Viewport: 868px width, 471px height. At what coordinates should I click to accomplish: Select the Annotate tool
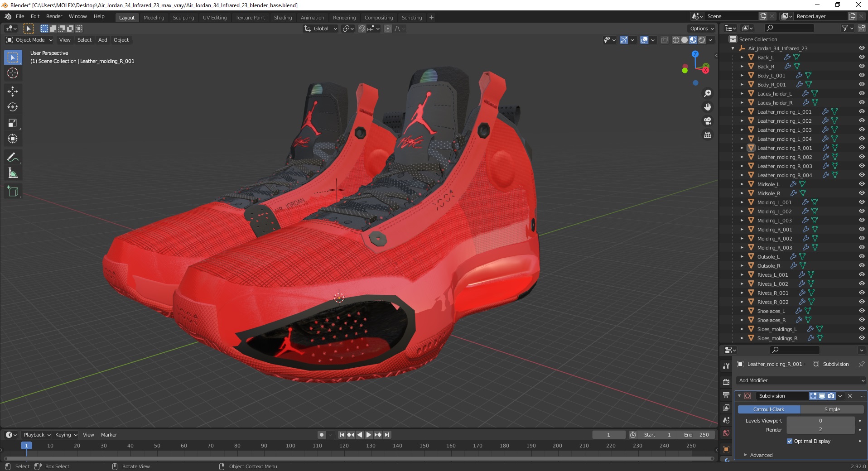pyautogui.click(x=13, y=157)
